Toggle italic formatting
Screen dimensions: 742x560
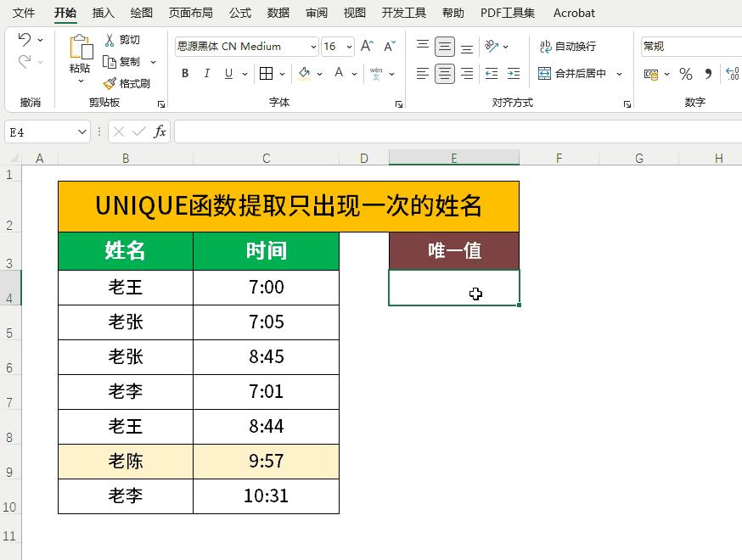(x=205, y=74)
